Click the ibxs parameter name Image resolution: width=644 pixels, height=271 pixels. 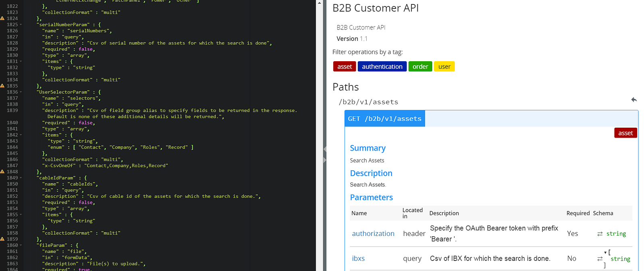(358, 259)
